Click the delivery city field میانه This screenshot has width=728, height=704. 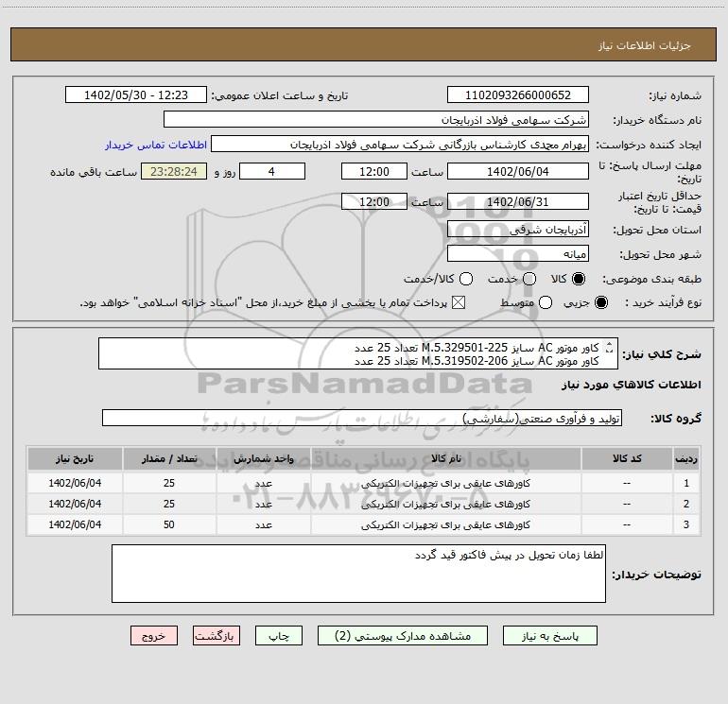coord(518,253)
